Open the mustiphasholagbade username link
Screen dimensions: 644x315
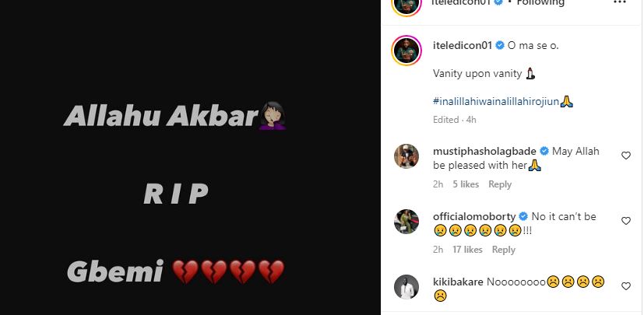[x=484, y=152]
